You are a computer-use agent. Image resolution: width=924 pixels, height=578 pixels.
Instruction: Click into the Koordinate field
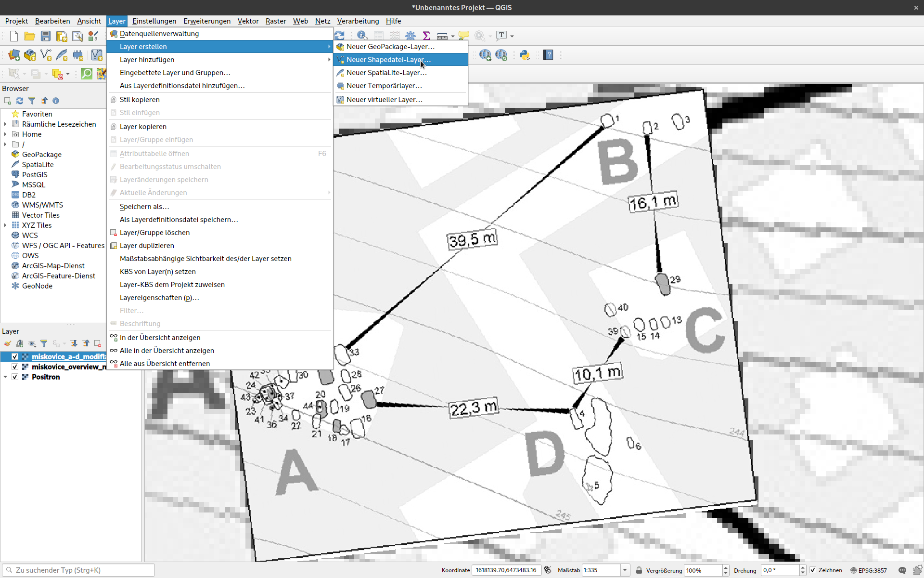(x=506, y=570)
